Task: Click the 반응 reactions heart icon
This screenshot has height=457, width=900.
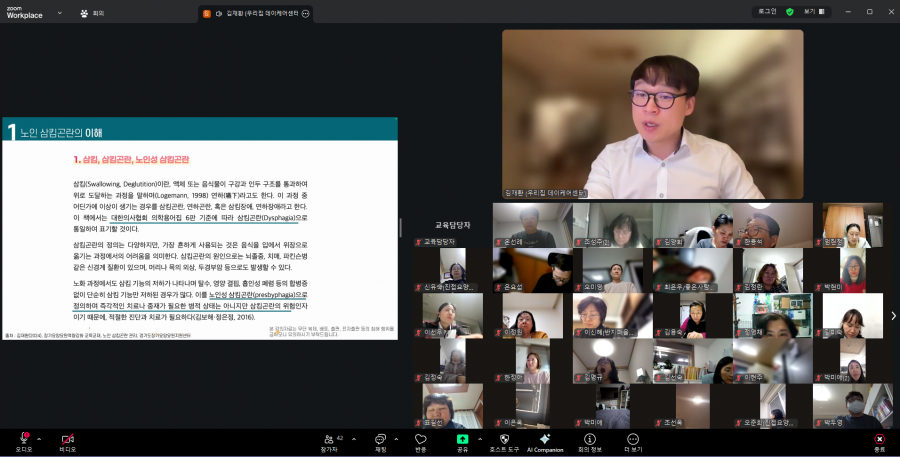Action: [x=421, y=440]
